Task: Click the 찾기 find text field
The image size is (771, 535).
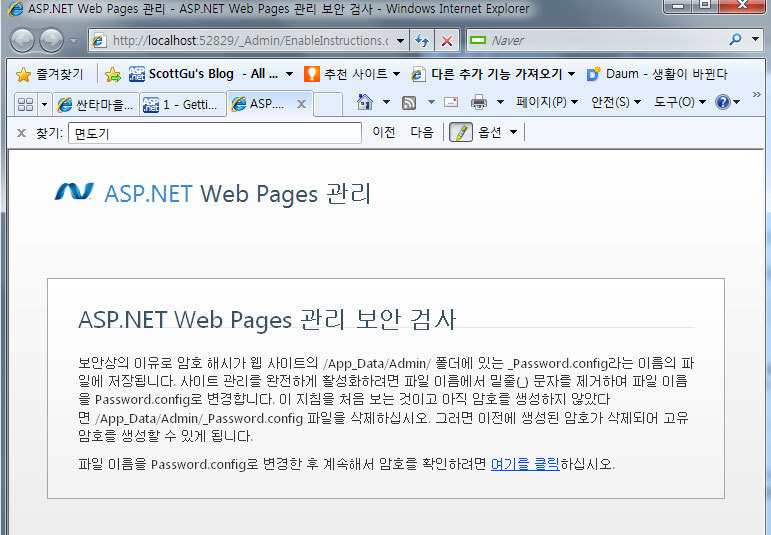Action: click(215, 133)
